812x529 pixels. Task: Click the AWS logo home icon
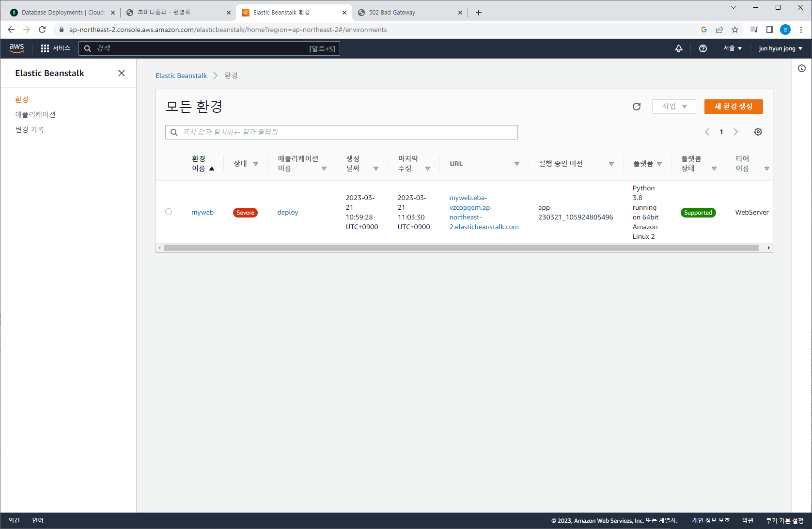click(16, 48)
